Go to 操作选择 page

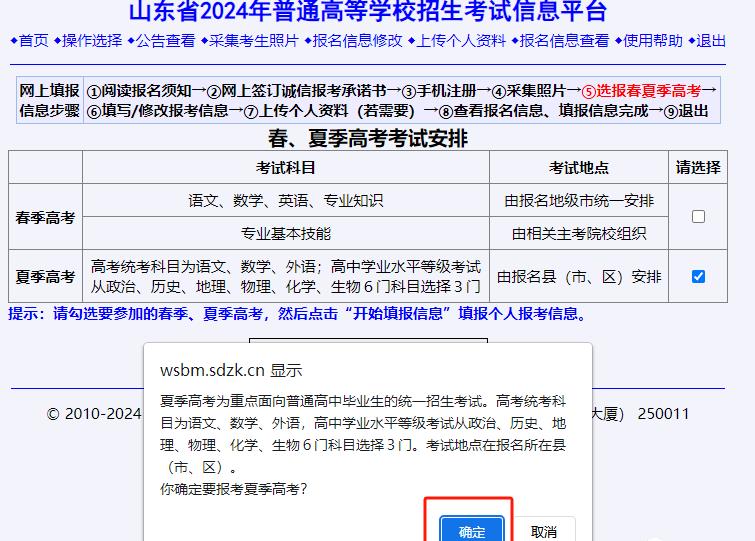92,40
